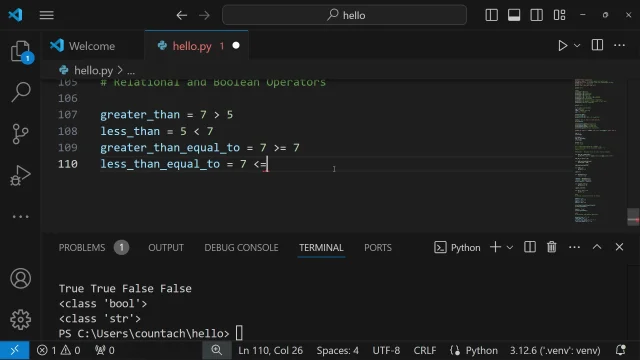Maximize the panel with the chevron up
The image size is (640, 360).
[x=597, y=247]
